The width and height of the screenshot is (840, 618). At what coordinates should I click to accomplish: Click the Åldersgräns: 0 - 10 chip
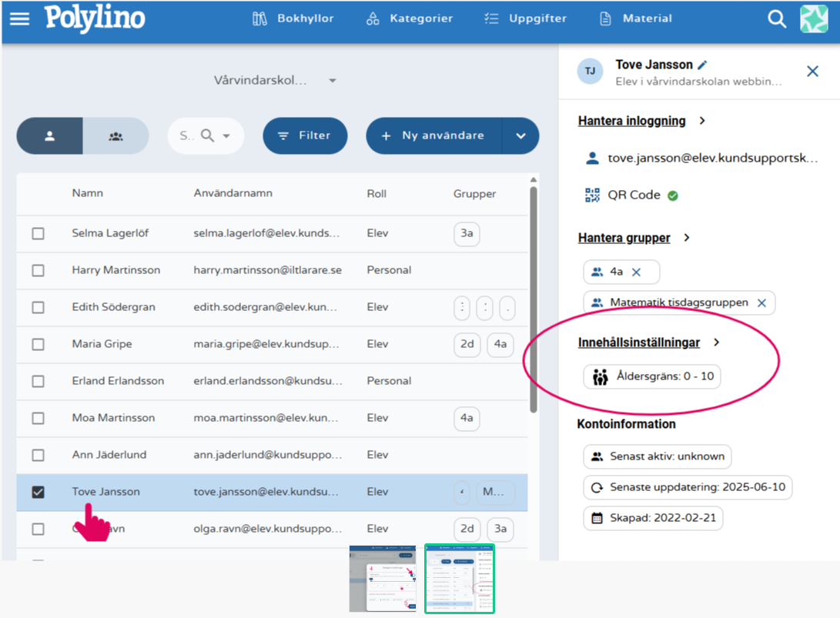652,376
